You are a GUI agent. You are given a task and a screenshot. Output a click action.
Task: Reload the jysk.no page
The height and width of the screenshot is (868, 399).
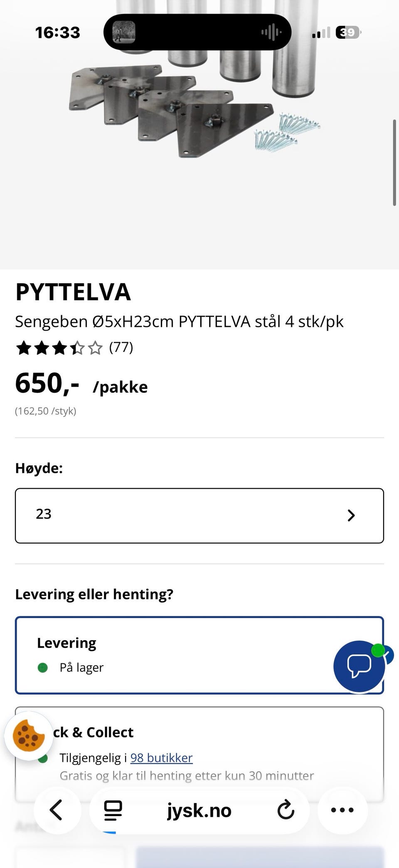pyautogui.click(x=286, y=810)
